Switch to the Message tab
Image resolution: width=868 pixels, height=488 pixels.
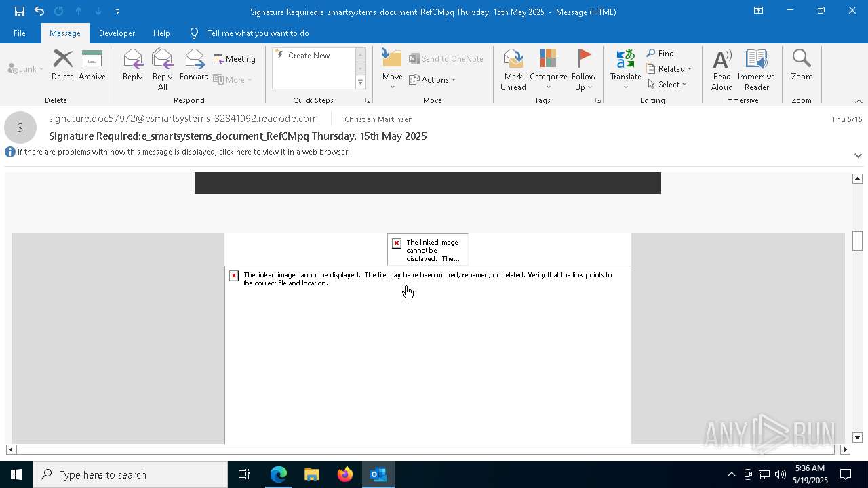click(x=65, y=33)
